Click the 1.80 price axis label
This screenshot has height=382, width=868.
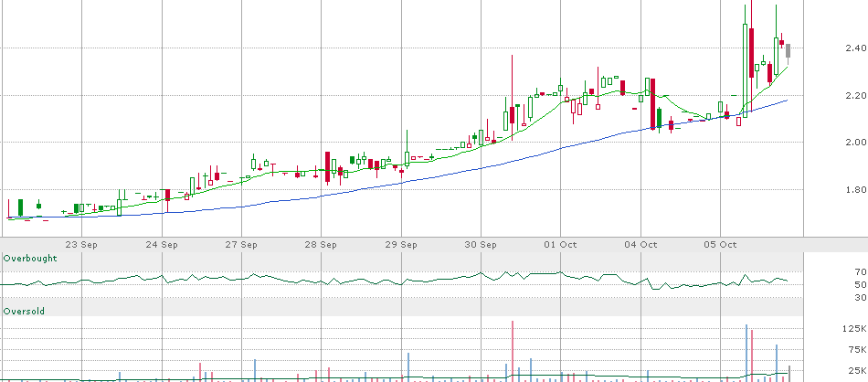point(856,190)
